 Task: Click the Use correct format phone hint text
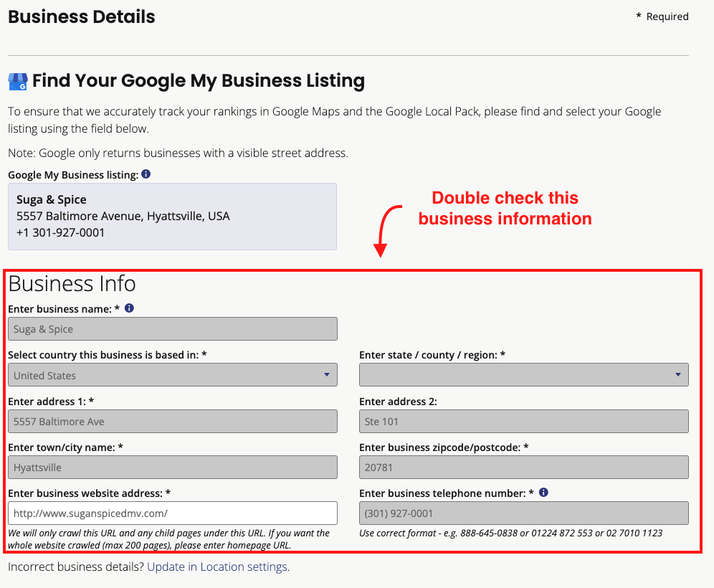pyautogui.click(x=510, y=533)
